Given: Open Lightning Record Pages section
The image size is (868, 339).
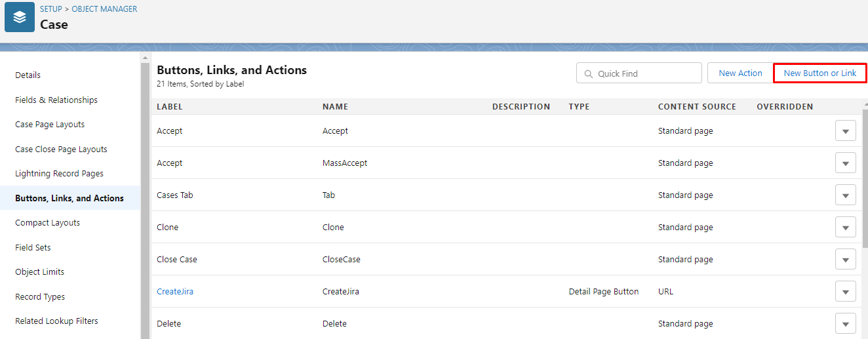Looking at the screenshot, I should 60,174.
